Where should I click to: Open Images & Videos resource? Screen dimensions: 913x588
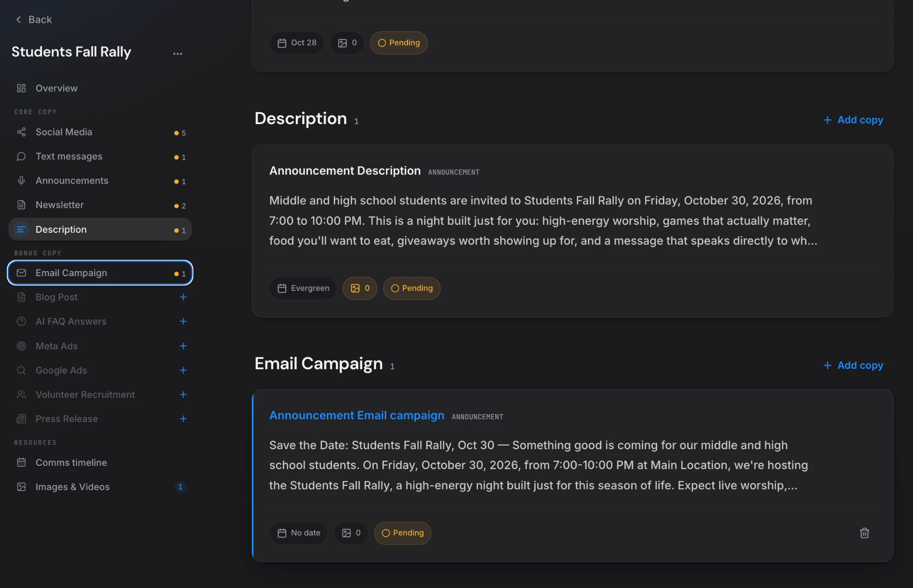click(100, 487)
